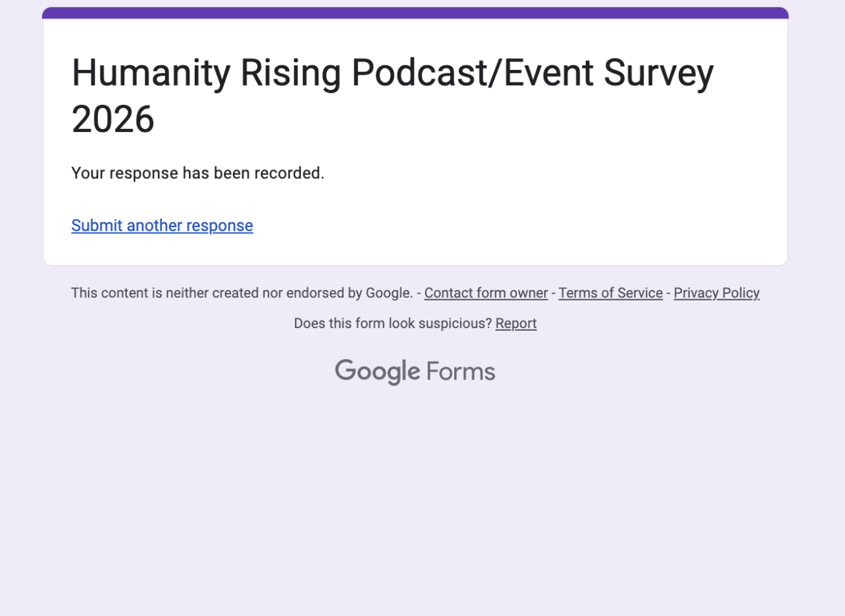Open the Contact form owner link

(x=486, y=293)
